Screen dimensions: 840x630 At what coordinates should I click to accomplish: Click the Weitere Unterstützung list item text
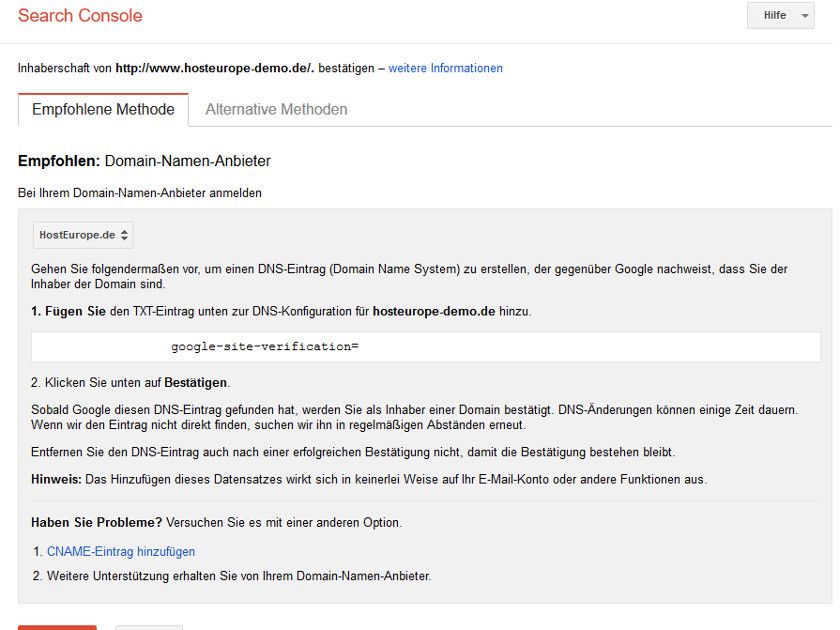click(x=239, y=576)
